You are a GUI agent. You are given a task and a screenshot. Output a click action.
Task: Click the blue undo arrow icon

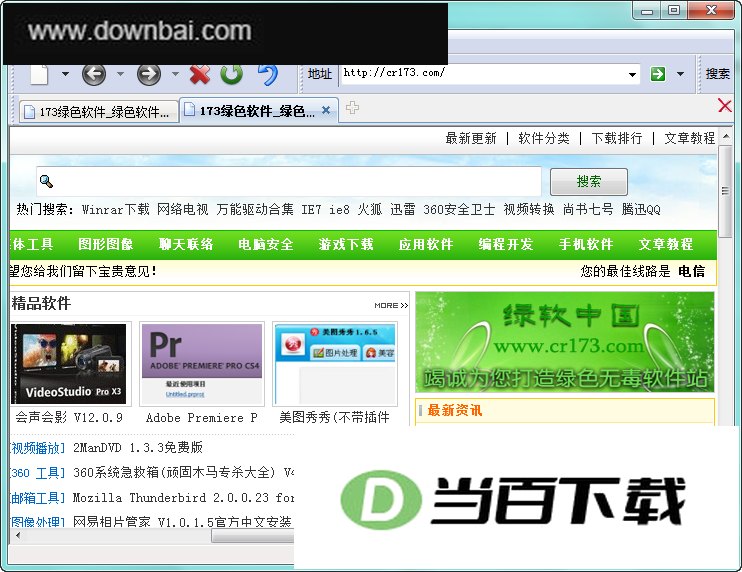click(267, 74)
